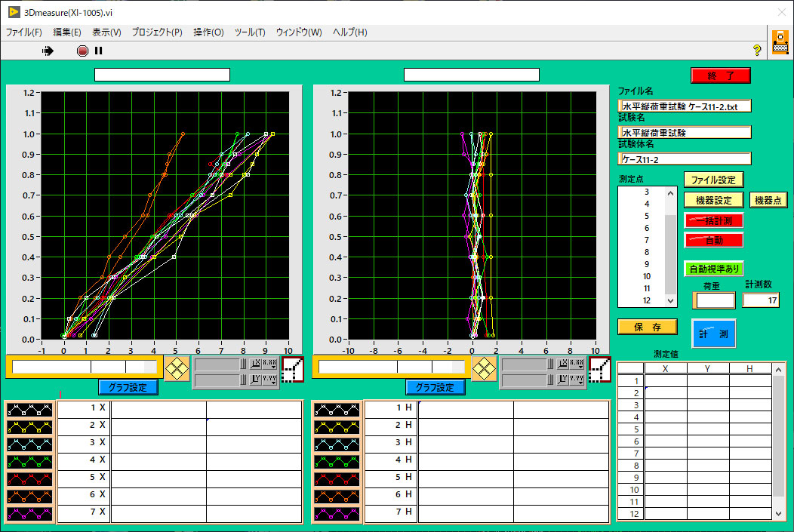Toggle the red 一括計測 button

click(713, 220)
